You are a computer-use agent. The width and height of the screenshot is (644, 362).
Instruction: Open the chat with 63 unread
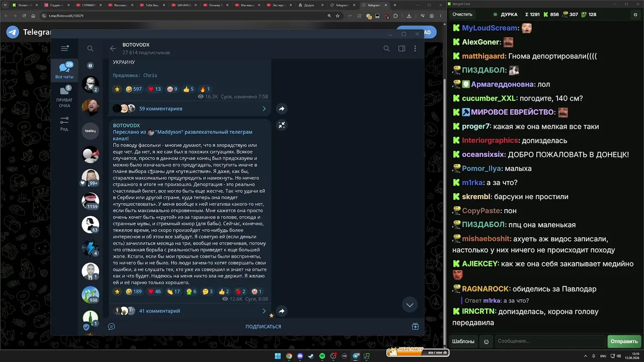pyautogui.click(x=91, y=224)
